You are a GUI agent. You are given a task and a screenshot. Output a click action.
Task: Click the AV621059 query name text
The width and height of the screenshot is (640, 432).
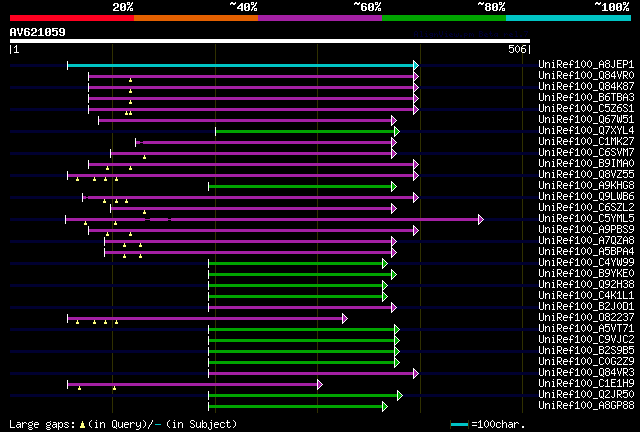[x=38, y=32]
